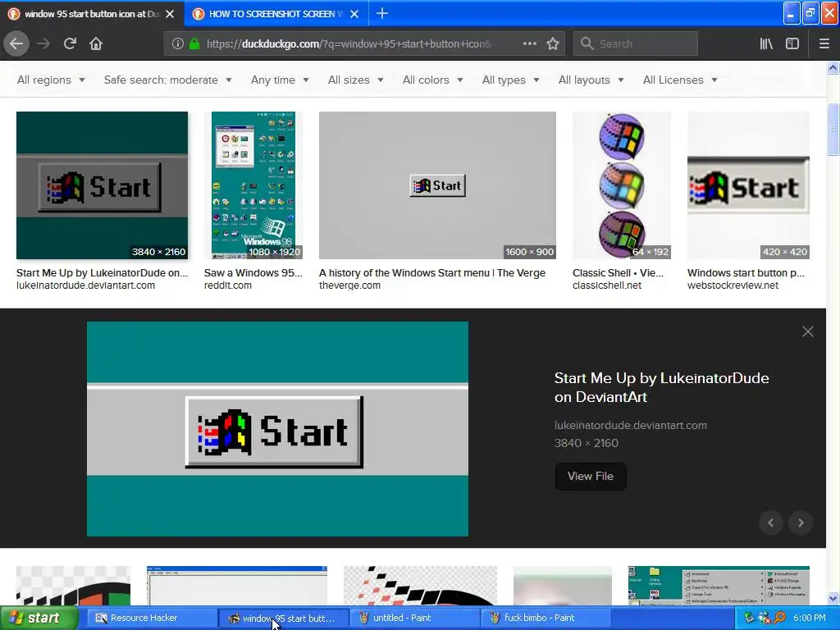Close the 'window 95 start button' tab
Image resolution: width=840 pixels, height=630 pixels.
(x=170, y=14)
